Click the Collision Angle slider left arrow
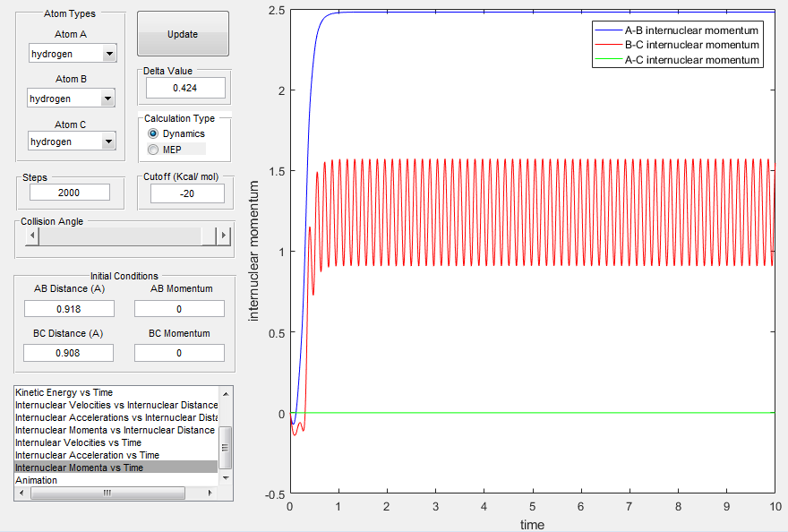 pos(33,236)
